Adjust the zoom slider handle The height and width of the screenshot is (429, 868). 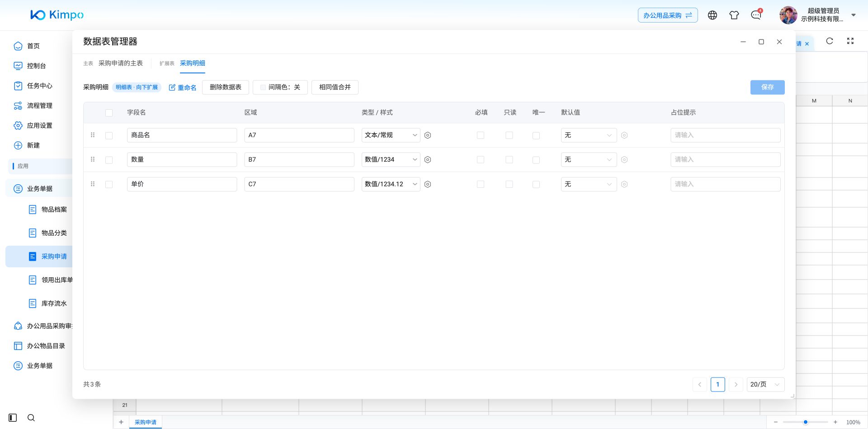806,422
